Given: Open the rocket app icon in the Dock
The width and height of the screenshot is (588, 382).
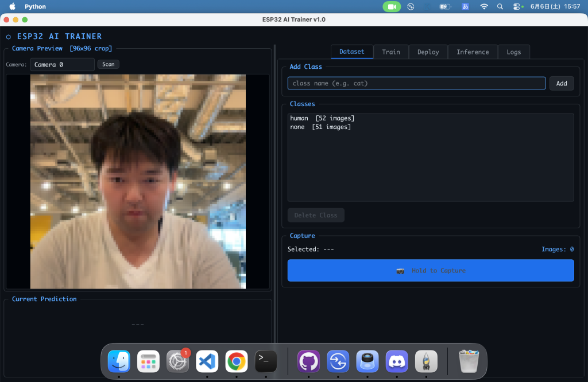Looking at the screenshot, I should coord(426,361).
